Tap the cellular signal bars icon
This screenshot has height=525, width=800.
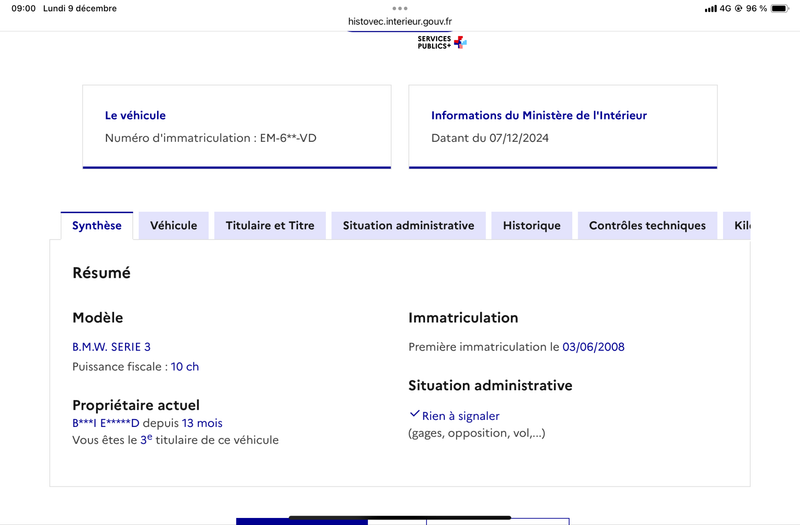click(x=711, y=9)
